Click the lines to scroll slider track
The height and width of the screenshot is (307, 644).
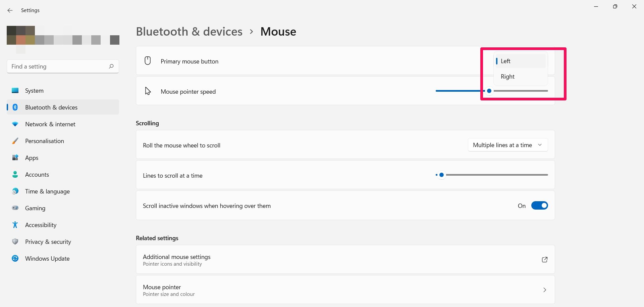coord(496,175)
